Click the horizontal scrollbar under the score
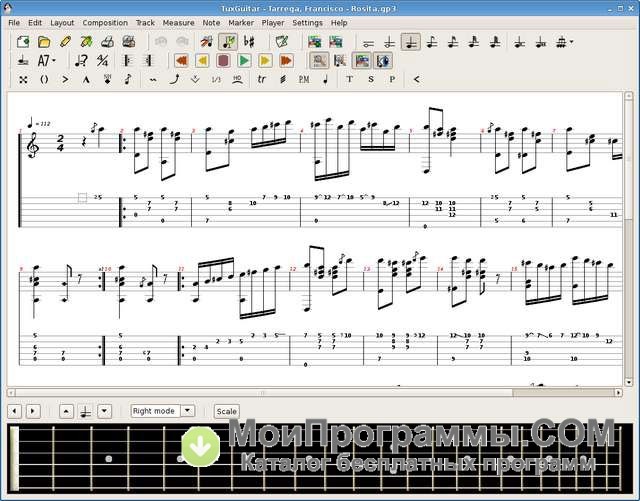 coord(314,393)
